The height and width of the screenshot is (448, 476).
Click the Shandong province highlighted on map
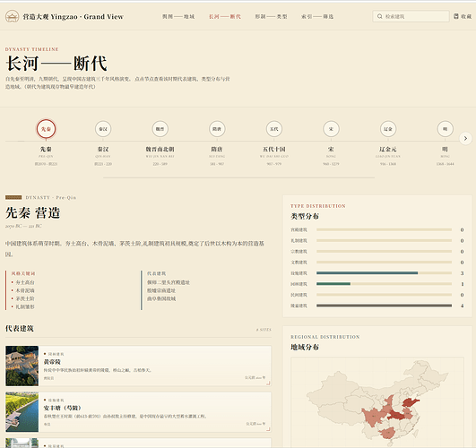click(x=411, y=402)
